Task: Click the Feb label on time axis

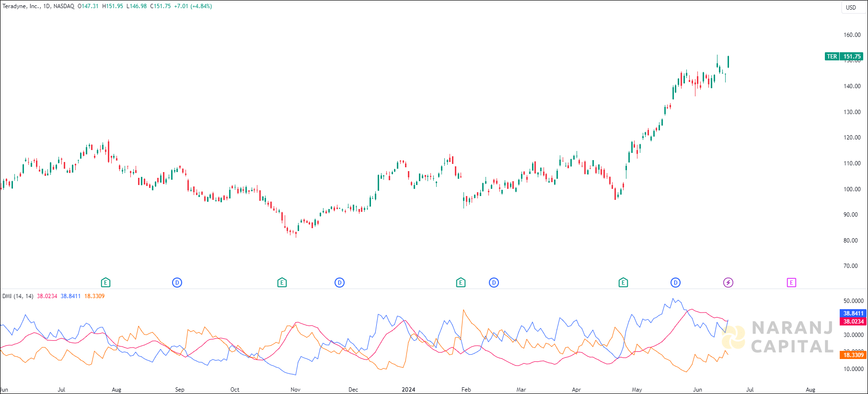Action: [x=466, y=390]
